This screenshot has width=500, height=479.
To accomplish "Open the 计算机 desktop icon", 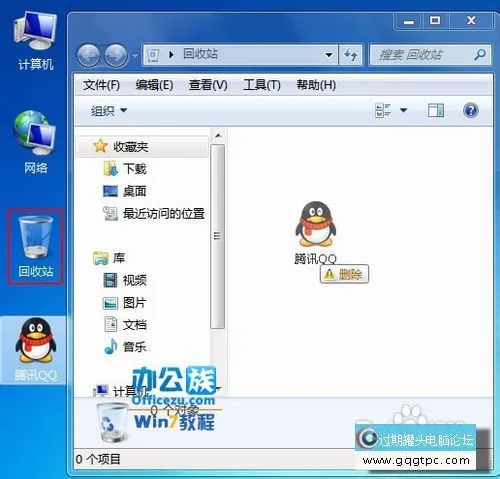I will click(x=35, y=40).
